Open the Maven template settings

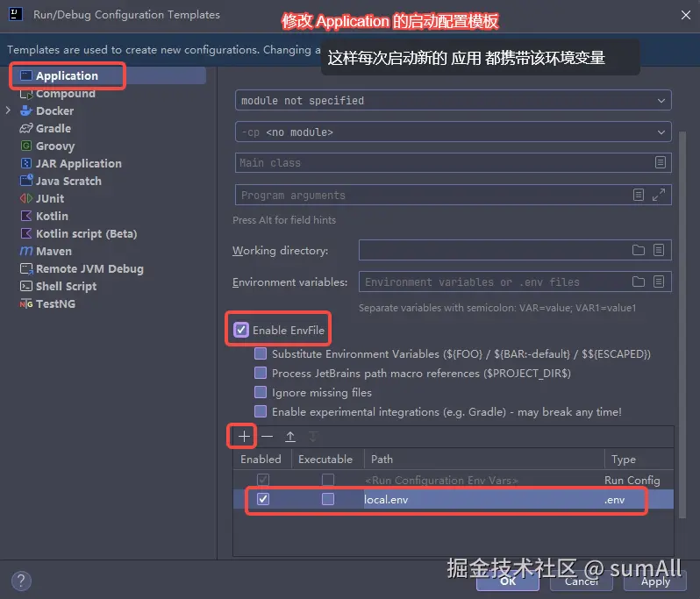click(54, 252)
